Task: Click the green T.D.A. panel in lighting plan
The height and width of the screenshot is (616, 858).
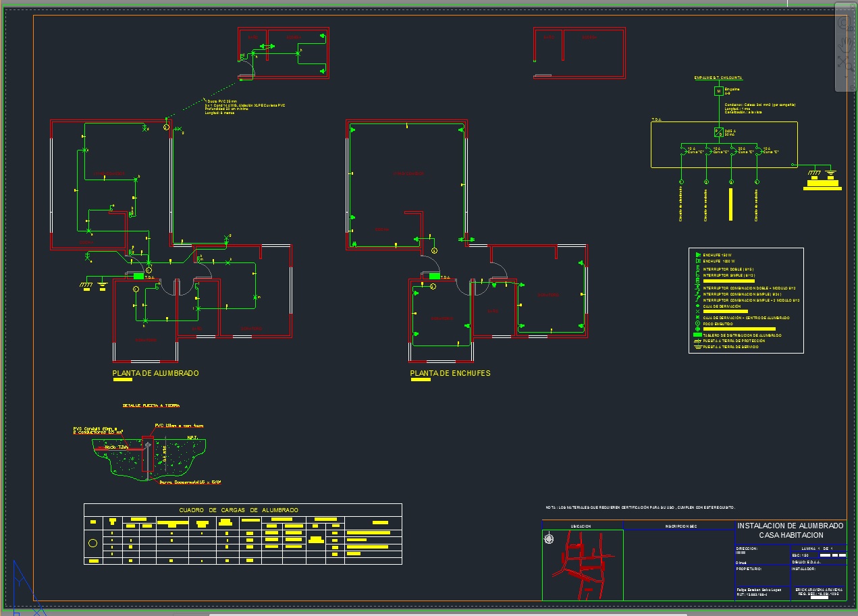Action: click(139, 276)
